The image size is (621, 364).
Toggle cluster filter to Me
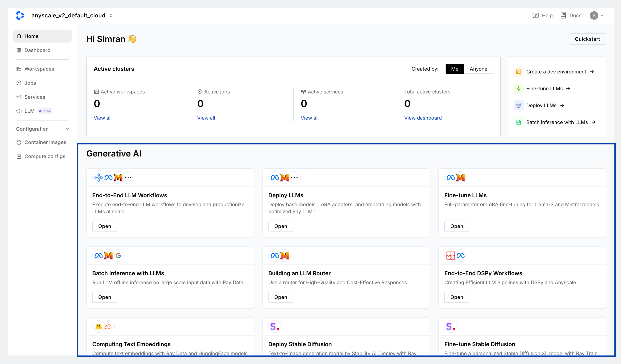pyautogui.click(x=455, y=69)
